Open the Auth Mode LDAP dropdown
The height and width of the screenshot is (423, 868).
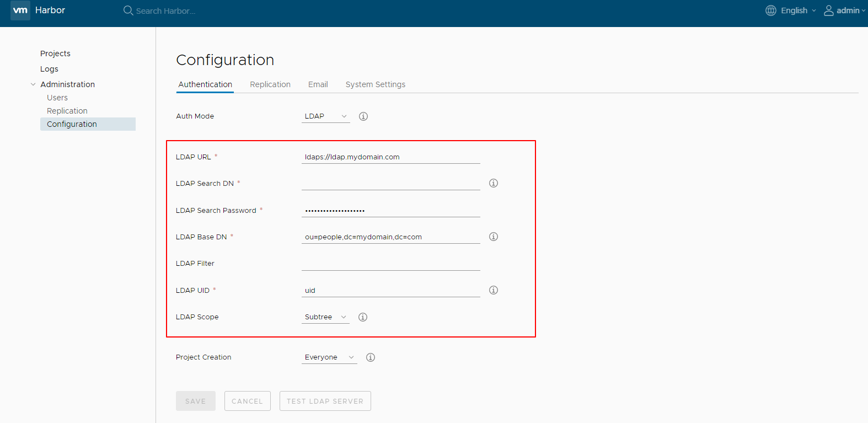[x=325, y=116]
